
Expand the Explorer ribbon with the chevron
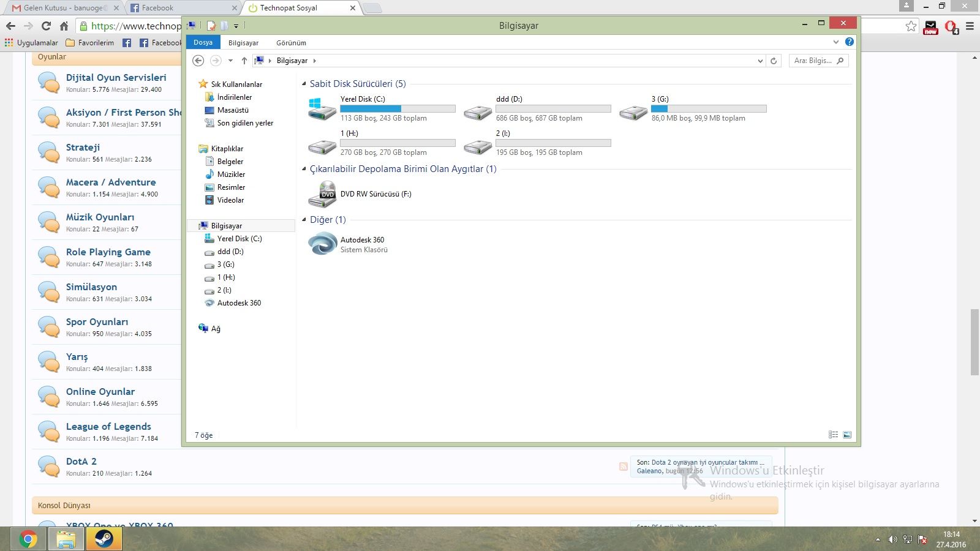coord(836,42)
